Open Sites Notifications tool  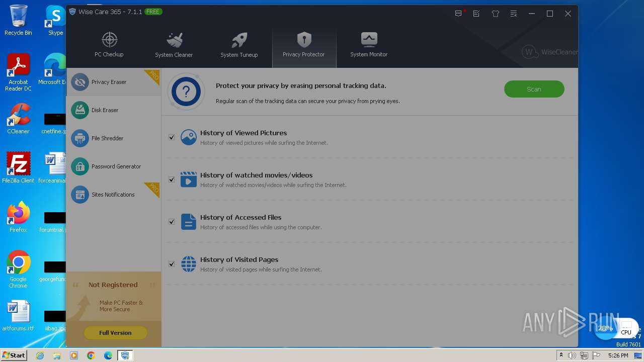click(x=113, y=195)
